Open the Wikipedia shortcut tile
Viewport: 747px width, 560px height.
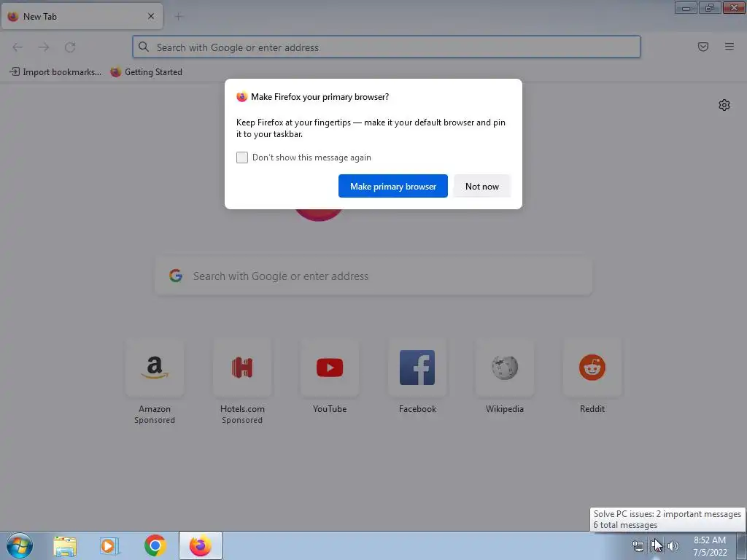tap(505, 367)
